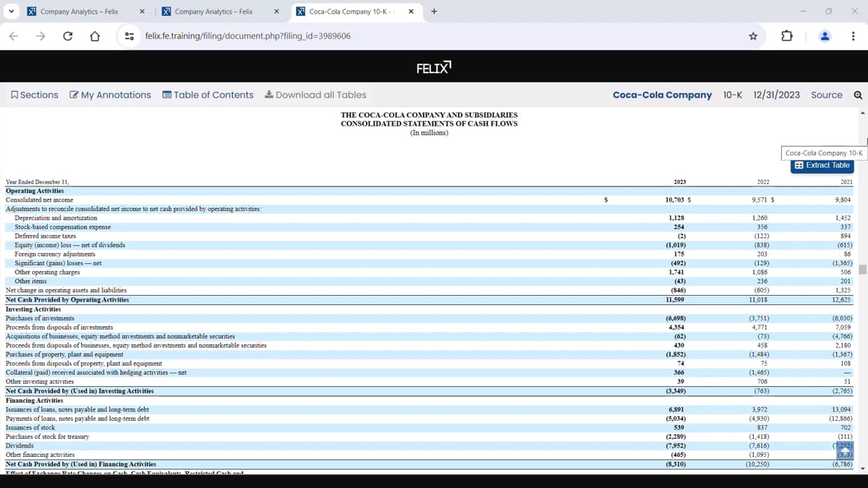Image resolution: width=868 pixels, height=488 pixels.
Task: Click the 11,599 operating cash value
Action: [676, 299]
